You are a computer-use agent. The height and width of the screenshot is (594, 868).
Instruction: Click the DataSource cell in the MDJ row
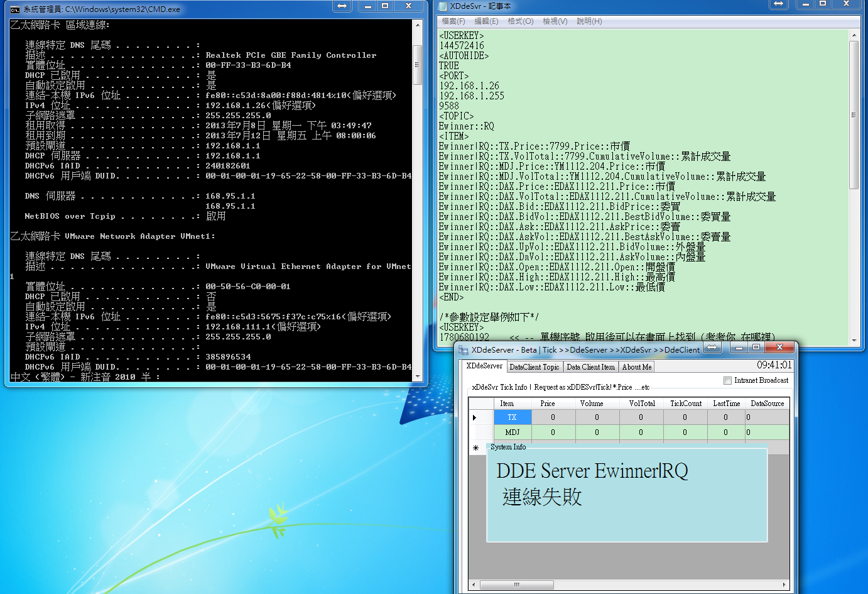(767, 432)
